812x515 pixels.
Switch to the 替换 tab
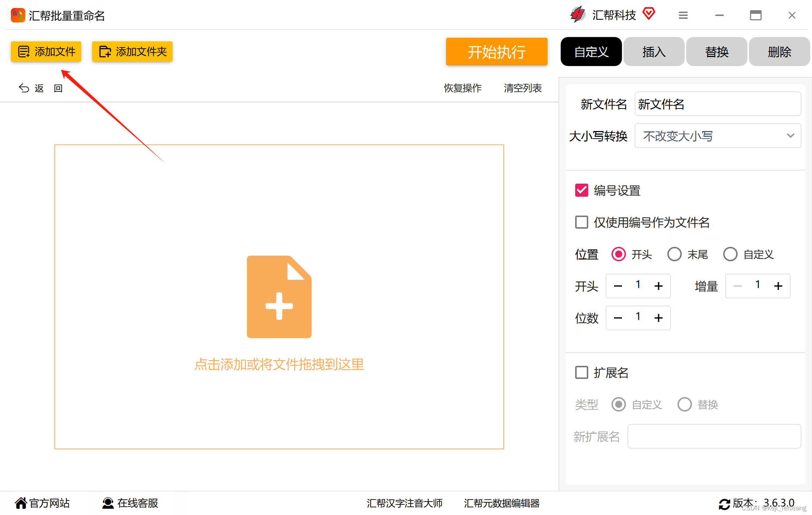tap(717, 52)
